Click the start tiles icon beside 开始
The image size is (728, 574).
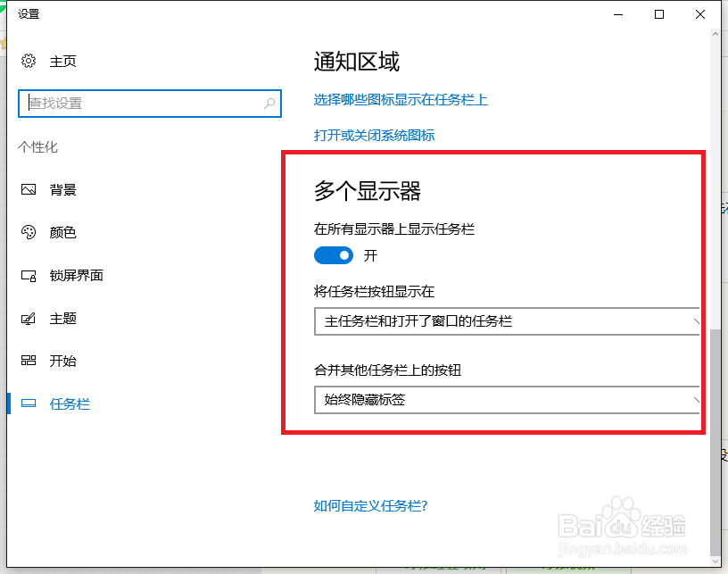29,361
